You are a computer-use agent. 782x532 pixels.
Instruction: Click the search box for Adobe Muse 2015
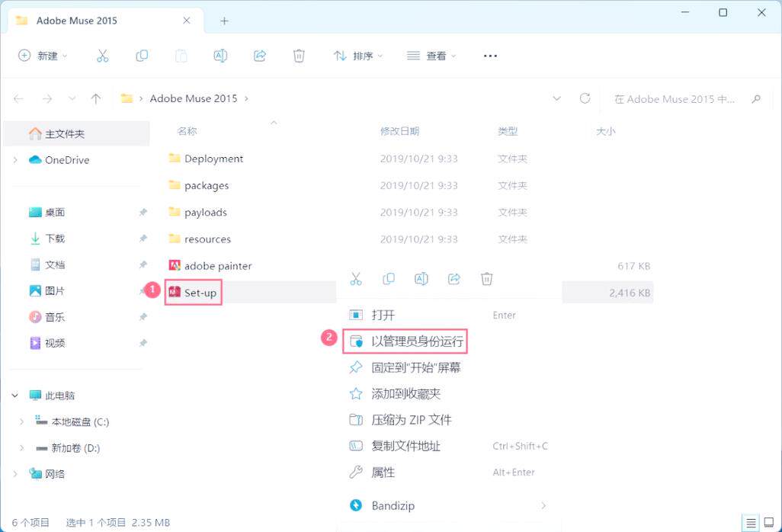click(x=687, y=99)
